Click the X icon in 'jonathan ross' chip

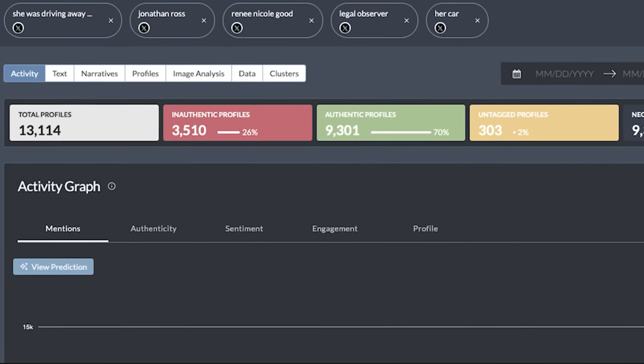pos(144,28)
